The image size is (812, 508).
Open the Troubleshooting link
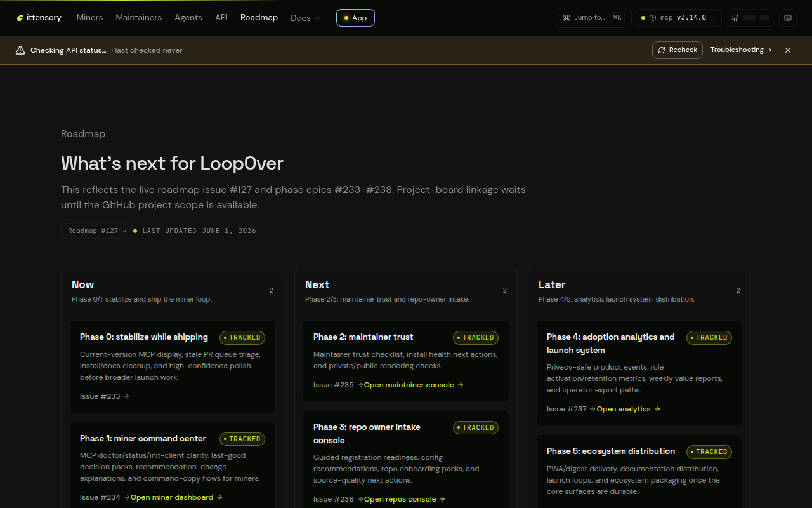click(x=741, y=50)
